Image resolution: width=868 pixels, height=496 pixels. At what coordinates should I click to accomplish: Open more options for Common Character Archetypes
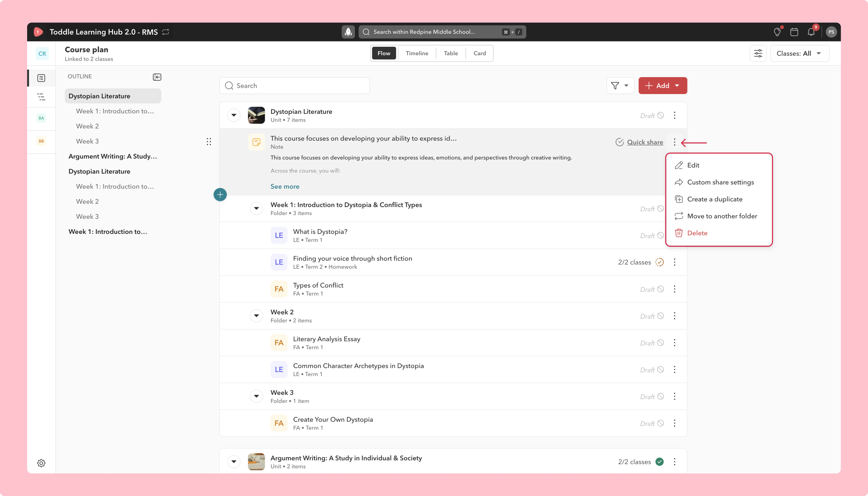click(x=674, y=370)
